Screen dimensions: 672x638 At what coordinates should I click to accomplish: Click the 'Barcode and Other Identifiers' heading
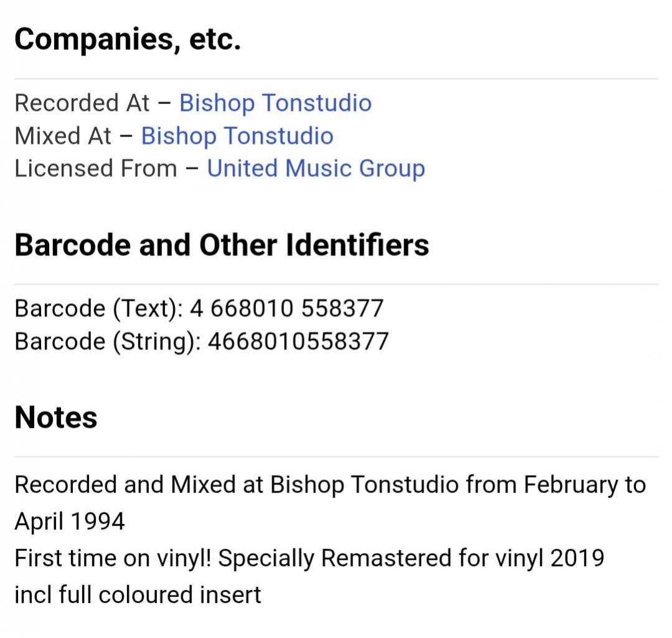point(222,245)
